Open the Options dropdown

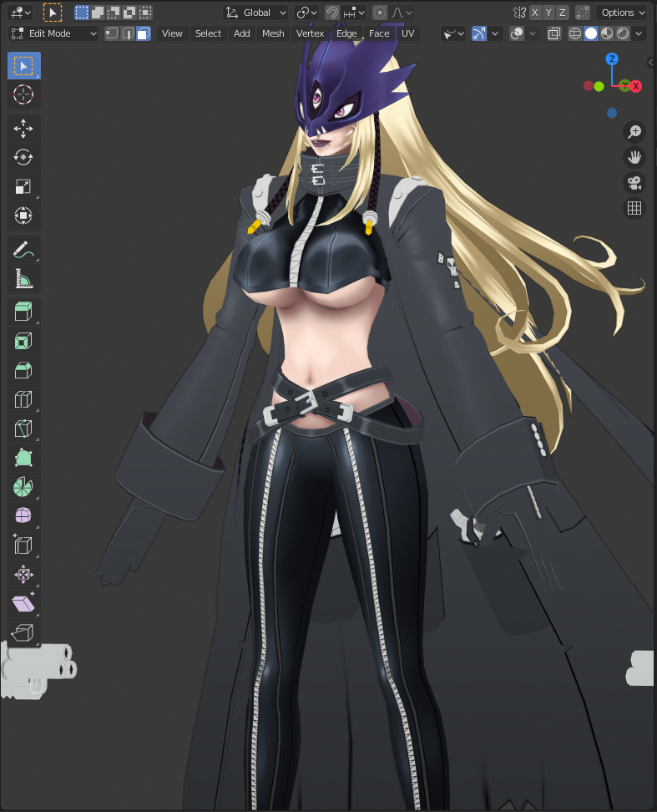coord(623,13)
